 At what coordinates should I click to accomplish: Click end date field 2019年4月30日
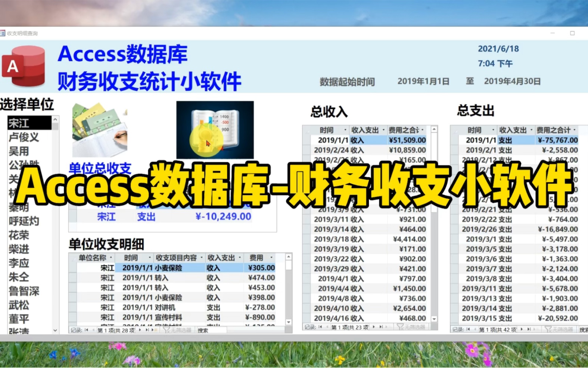click(x=512, y=81)
